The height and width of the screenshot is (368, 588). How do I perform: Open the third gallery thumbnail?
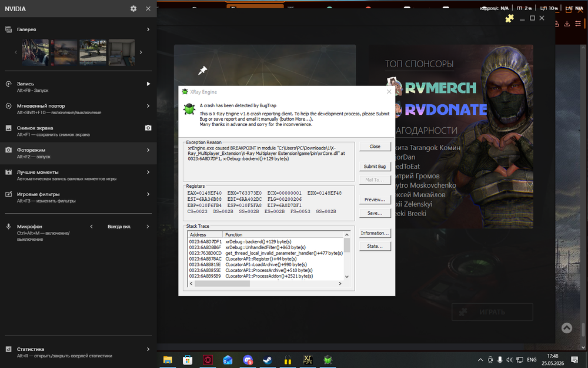[x=93, y=52]
